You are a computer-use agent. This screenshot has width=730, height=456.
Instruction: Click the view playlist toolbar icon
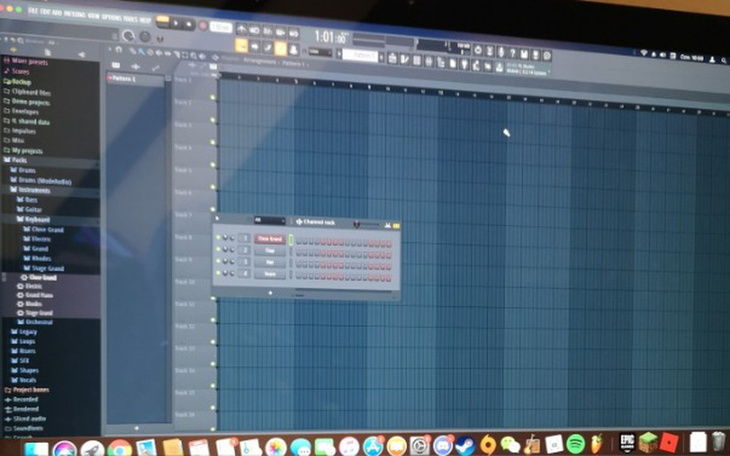point(392,59)
